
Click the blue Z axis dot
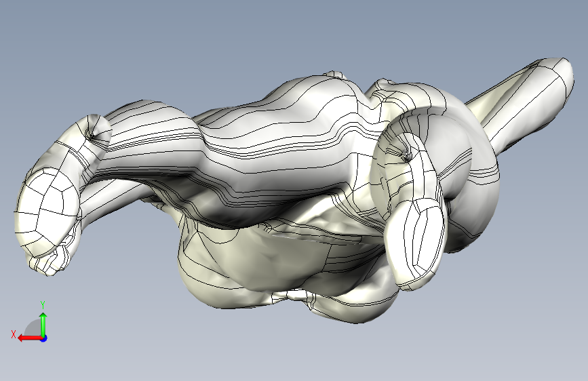(x=44, y=338)
